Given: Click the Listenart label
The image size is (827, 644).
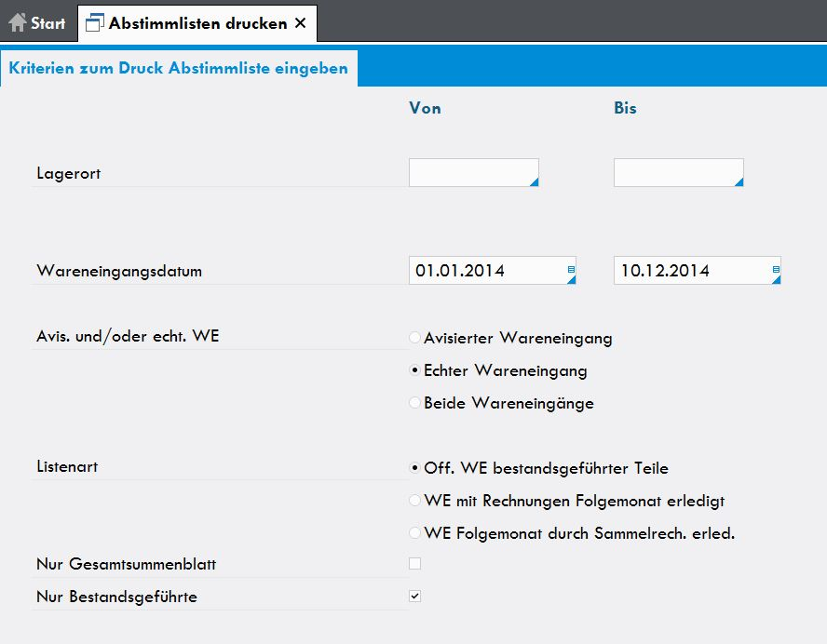Looking at the screenshot, I should [x=67, y=466].
